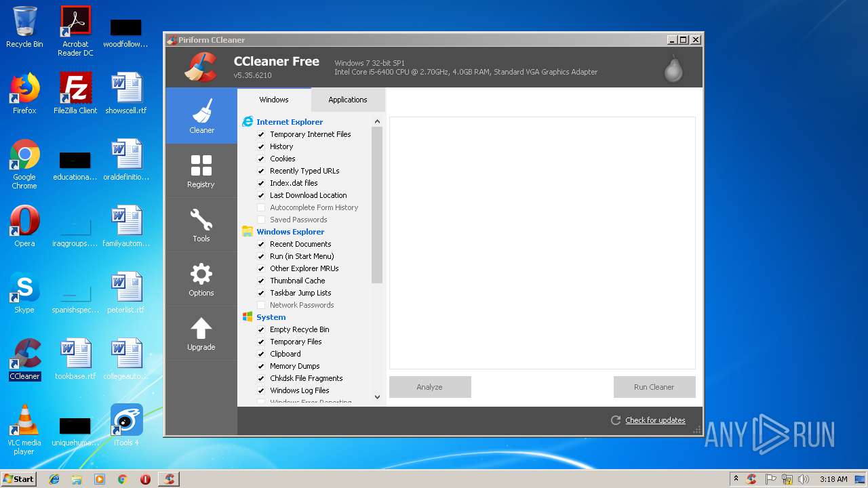This screenshot has width=868, height=488.
Task: Uncheck Empty Recycle Bin checkbox
Action: [261, 329]
